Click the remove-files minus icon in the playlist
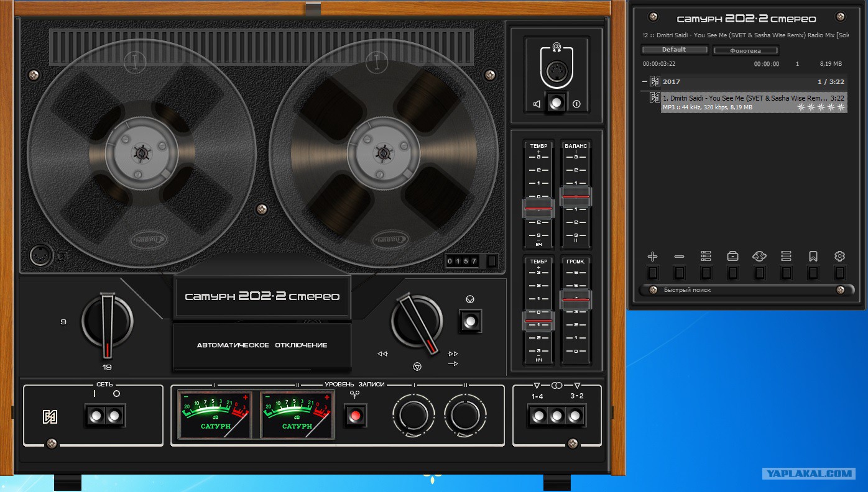The width and height of the screenshot is (868, 492). 679,257
